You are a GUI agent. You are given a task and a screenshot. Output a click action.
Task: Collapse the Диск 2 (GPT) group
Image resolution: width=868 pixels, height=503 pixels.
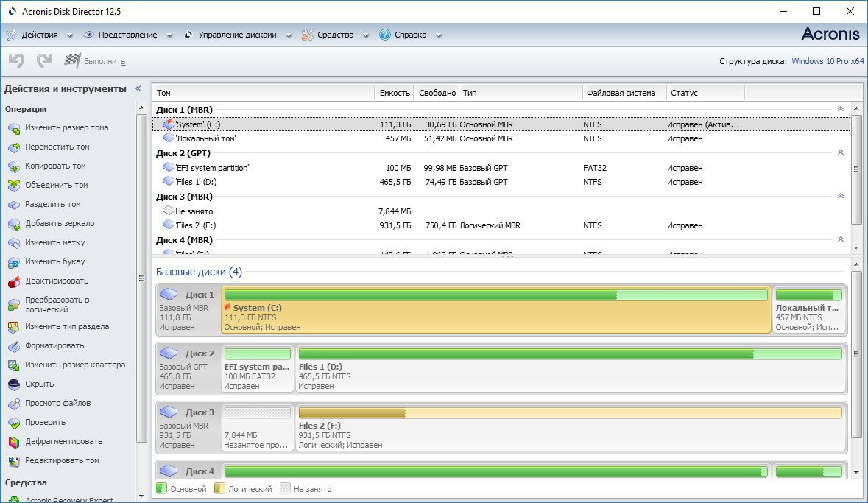tap(840, 152)
